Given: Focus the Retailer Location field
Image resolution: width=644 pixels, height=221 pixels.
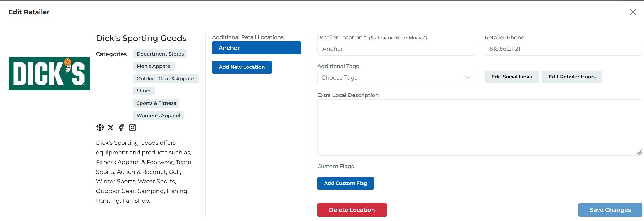Looking at the screenshot, I should (x=396, y=49).
